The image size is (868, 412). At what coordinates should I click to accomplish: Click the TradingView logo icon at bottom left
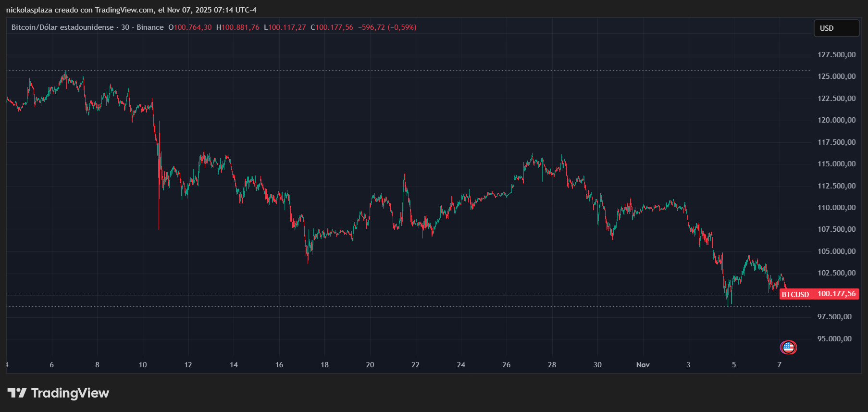17,393
